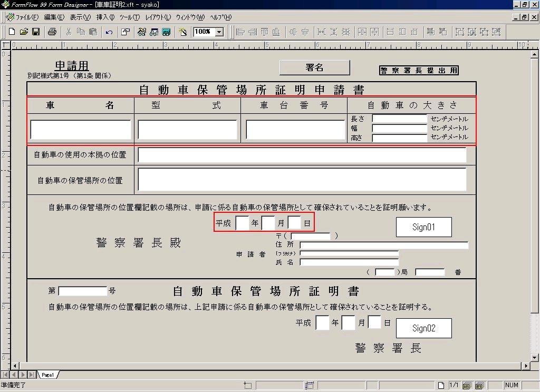The height and width of the screenshot is (392, 540).
Task: Go to last page with navigation arrow
Action: 31,375
